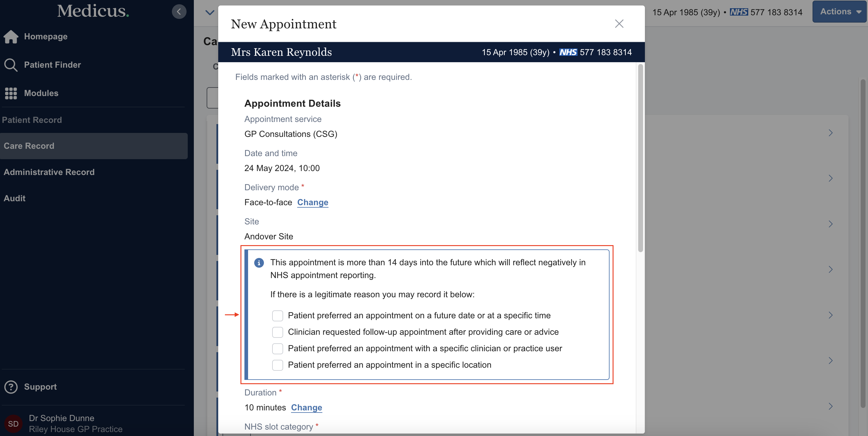
Task: Click the 'Appointment Details' heading
Action: [293, 104]
